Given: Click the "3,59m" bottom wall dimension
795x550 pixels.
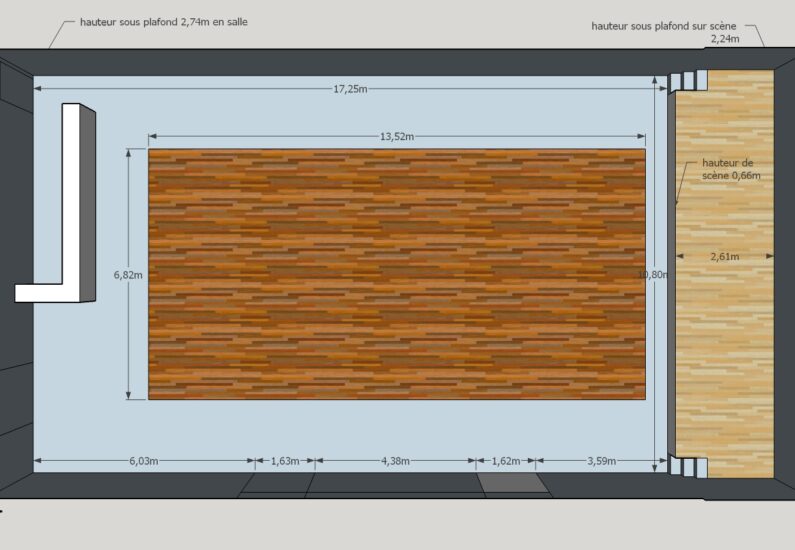Looking at the screenshot, I should (x=602, y=461).
